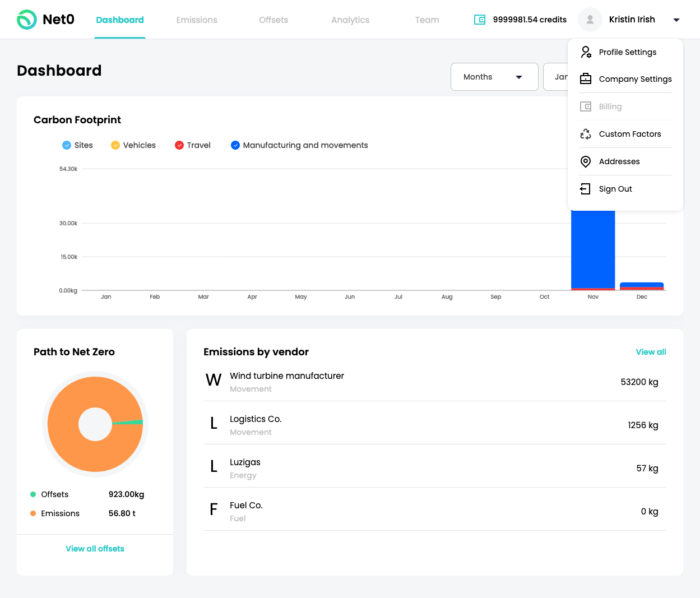Select Profile Settings from user menu
This screenshot has height=598, width=700.
625,52
